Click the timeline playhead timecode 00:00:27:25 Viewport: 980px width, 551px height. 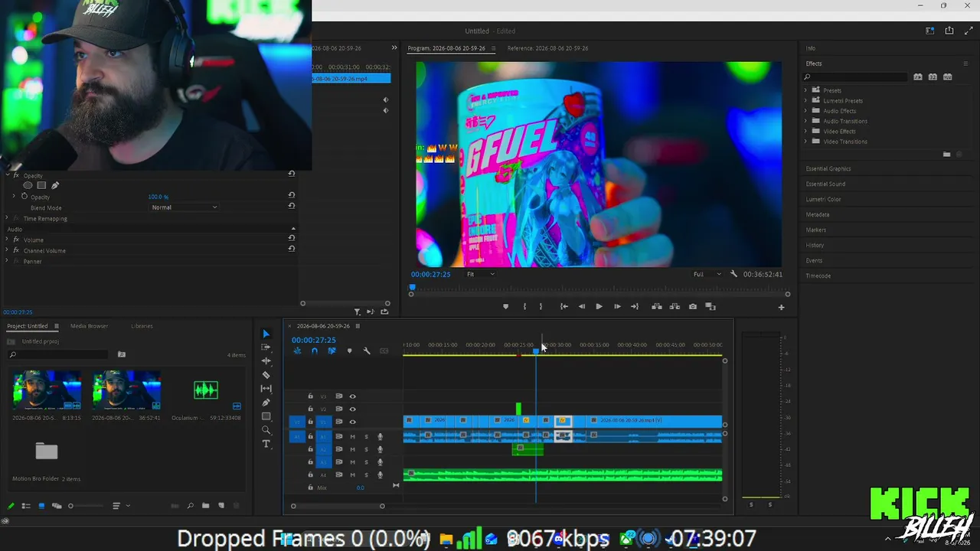click(313, 340)
